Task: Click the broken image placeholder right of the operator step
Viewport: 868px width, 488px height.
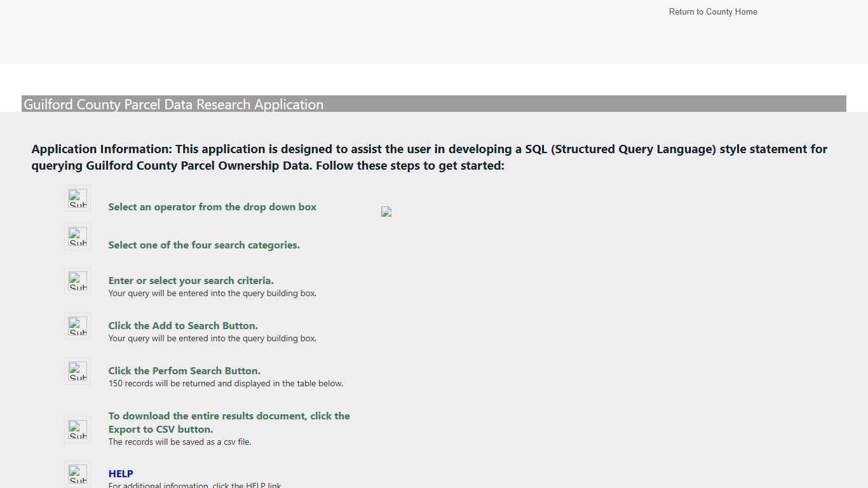Action: coord(386,212)
